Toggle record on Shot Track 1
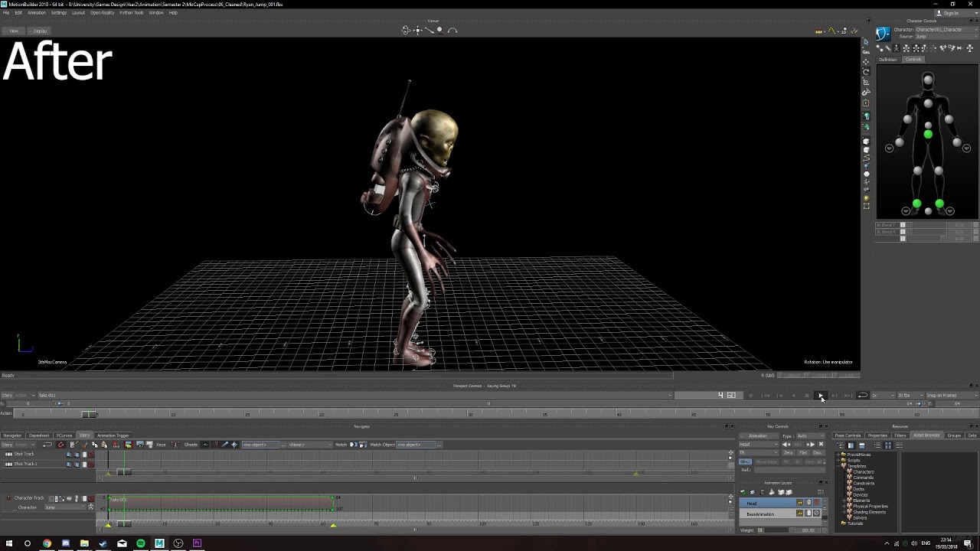 tap(91, 464)
